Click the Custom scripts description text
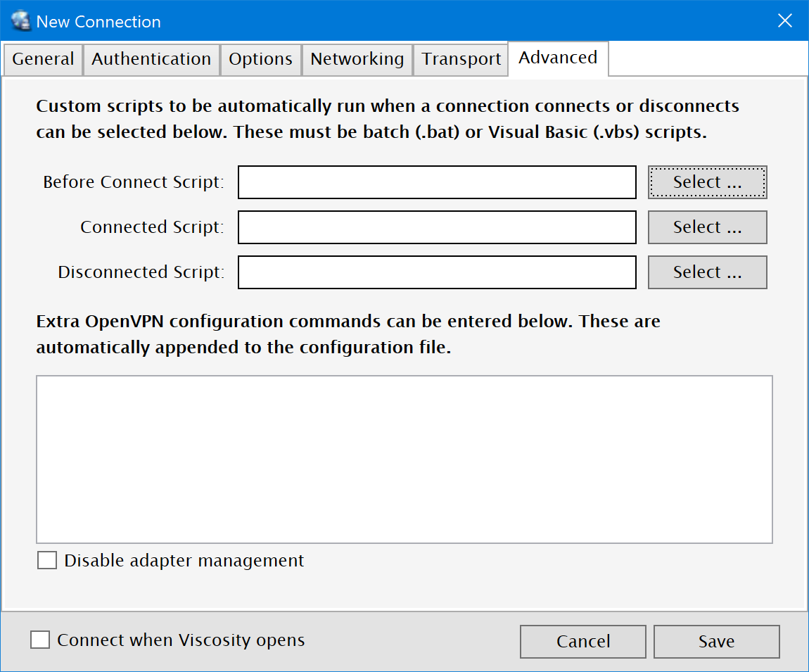This screenshot has width=809, height=672. coord(388,119)
